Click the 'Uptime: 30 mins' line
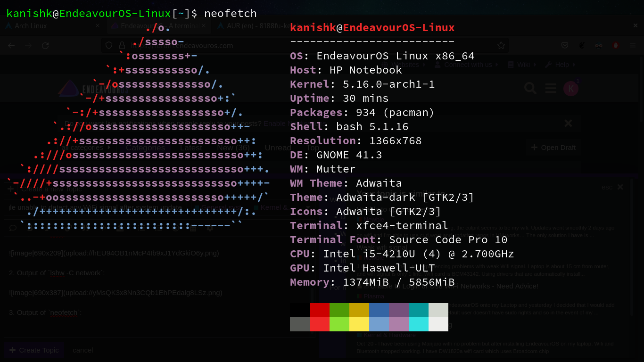 (x=339, y=98)
